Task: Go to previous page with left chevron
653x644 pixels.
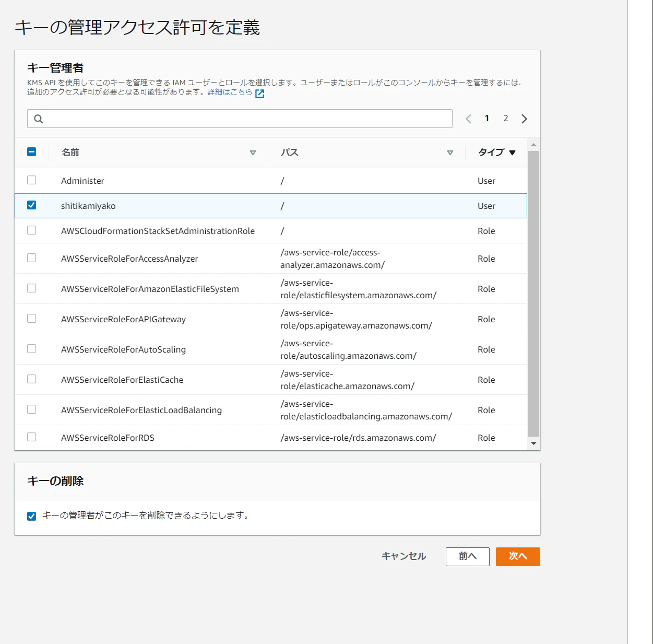Action: (x=468, y=119)
